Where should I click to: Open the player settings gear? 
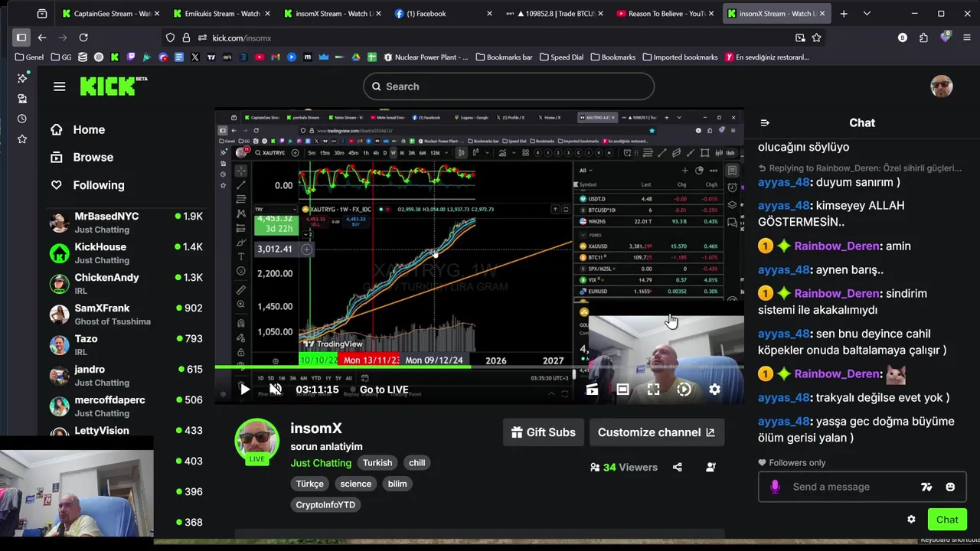click(x=714, y=390)
